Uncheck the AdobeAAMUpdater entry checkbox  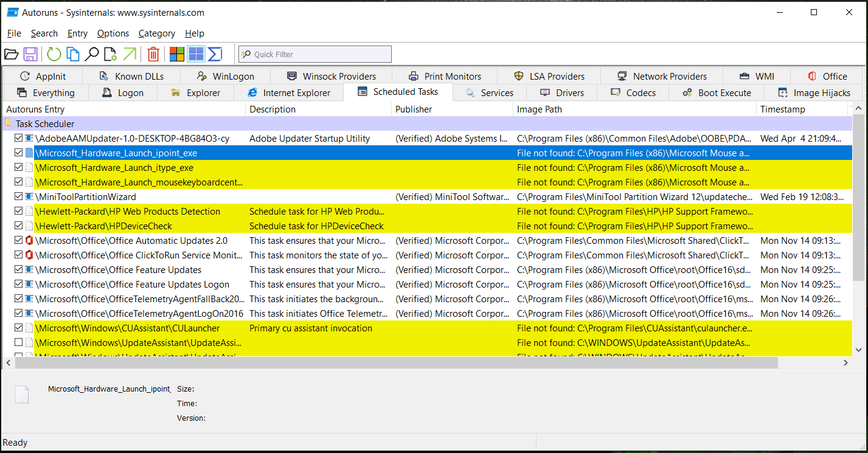tap(19, 139)
